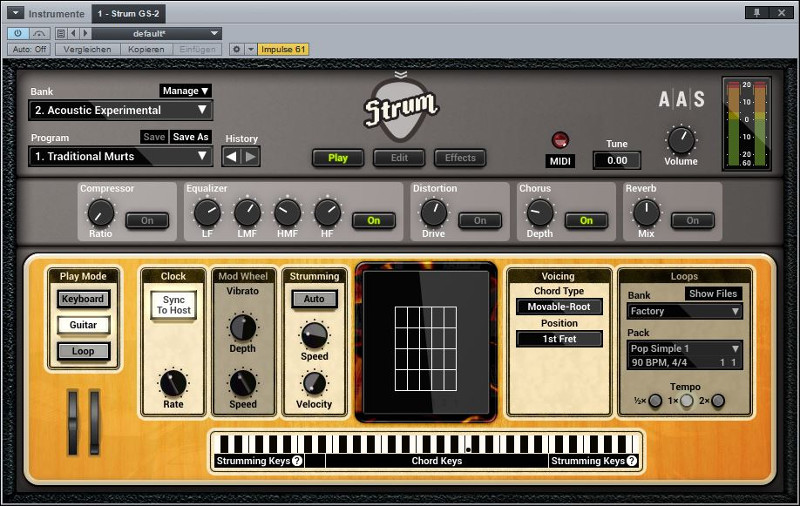Click the Strumming Velocity knob
The width and height of the screenshot is (800, 506).
tap(314, 384)
